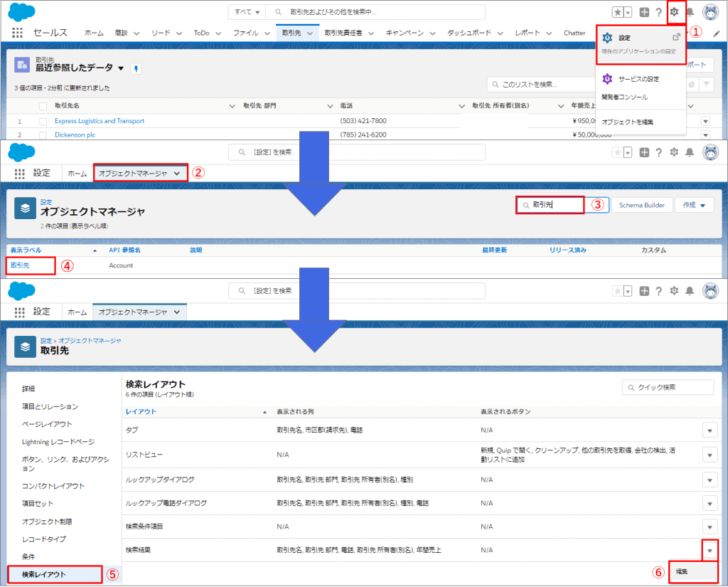Screen dimensions: 728x587
Task: Click the avatar on the 取引先 search layout page header
Action: 710,290
